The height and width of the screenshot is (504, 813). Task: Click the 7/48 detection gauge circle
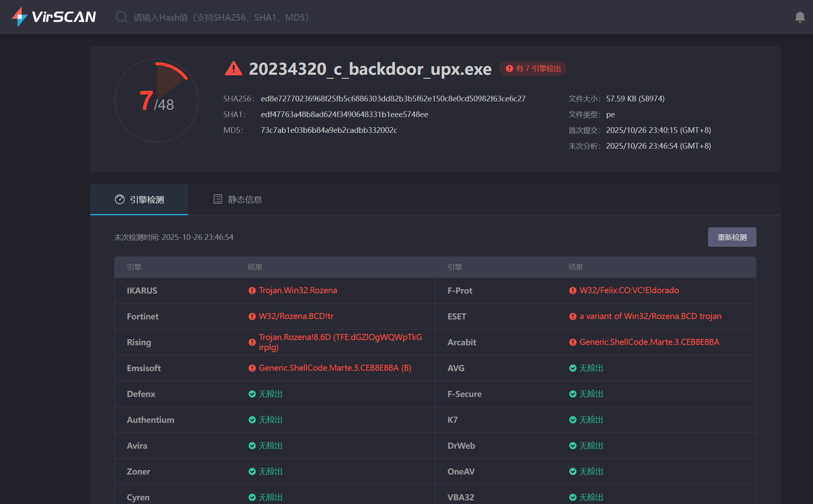click(157, 101)
